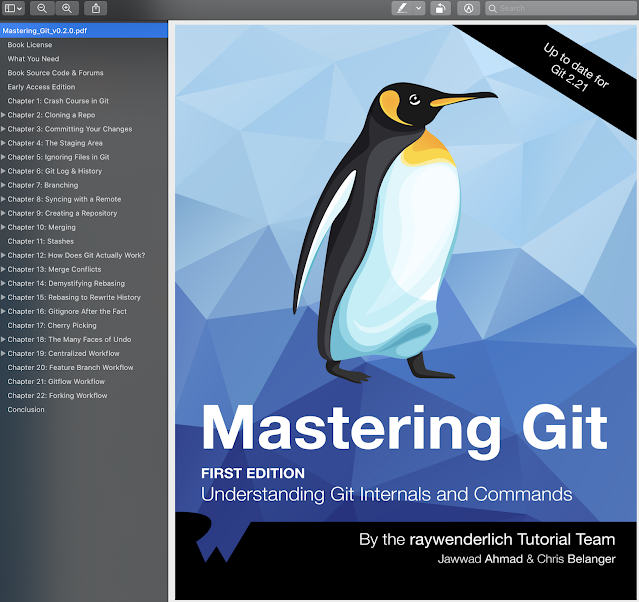Screen dimensions: 639x602
Task: Open Chapter 9: Creating a Repository
Action: coord(62,213)
